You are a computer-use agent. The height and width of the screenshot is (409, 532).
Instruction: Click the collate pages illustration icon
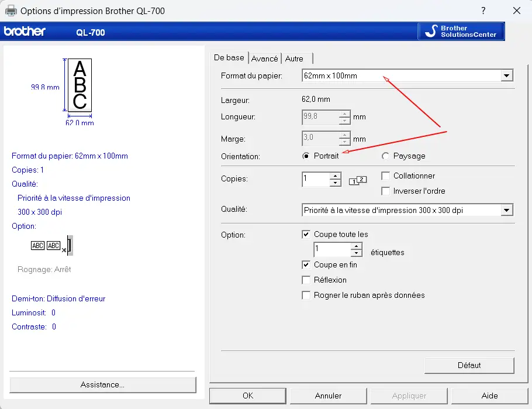click(358, 180)
